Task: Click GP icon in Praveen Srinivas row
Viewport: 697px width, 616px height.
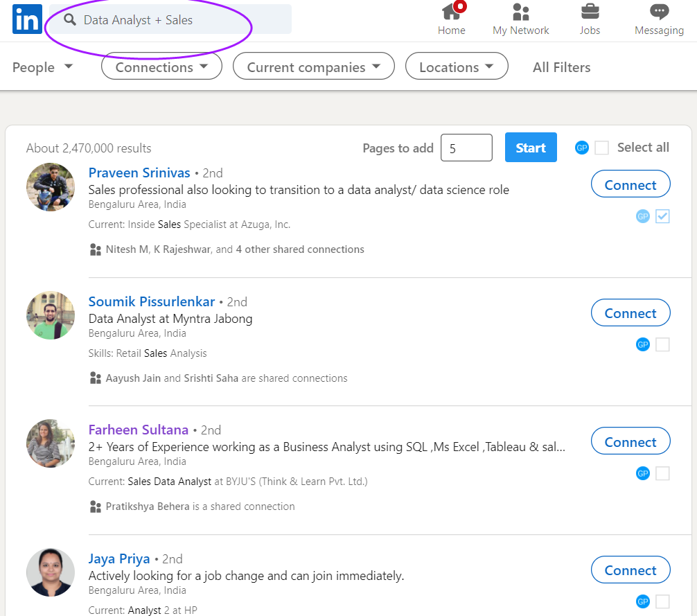Action: pos(643,216)
